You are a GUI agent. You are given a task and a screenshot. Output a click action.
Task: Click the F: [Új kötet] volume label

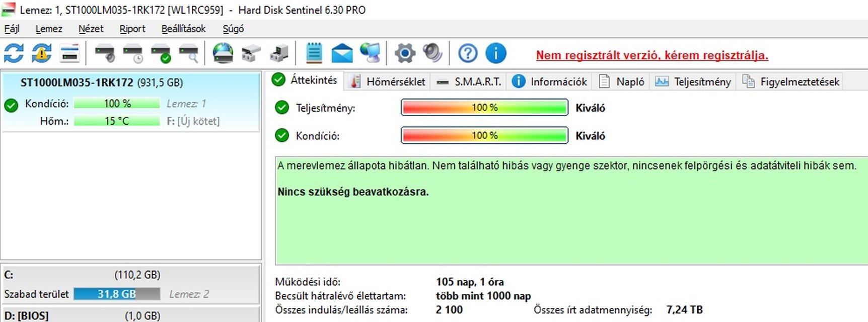(193, 121)
